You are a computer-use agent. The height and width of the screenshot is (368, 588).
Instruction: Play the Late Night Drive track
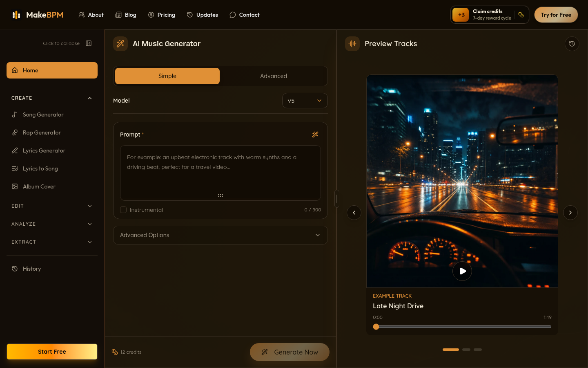click(x=462, y=271)
